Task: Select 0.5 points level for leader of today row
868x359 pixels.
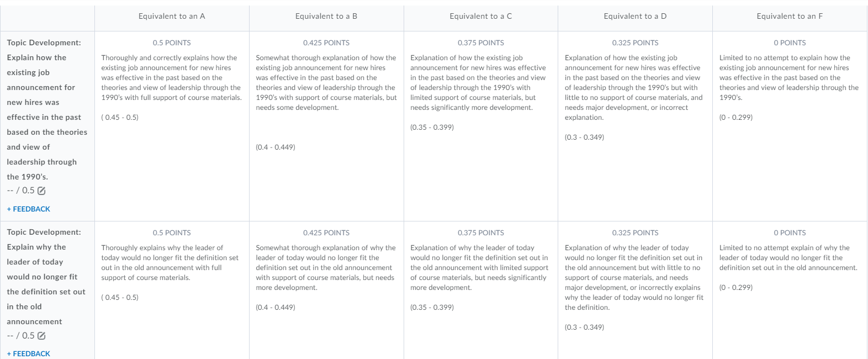Action: pos(172,290)
